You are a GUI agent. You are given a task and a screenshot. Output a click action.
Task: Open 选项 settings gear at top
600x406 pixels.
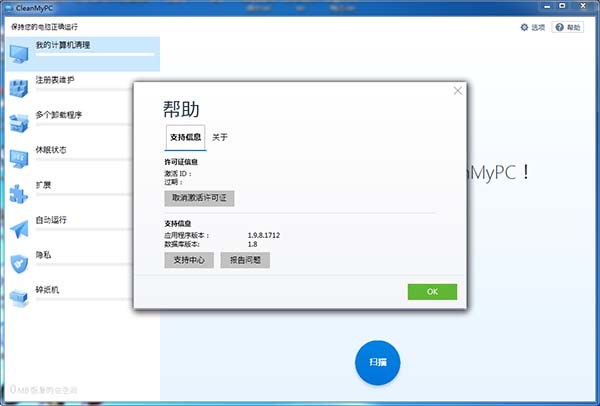click(x=532, y=27)
